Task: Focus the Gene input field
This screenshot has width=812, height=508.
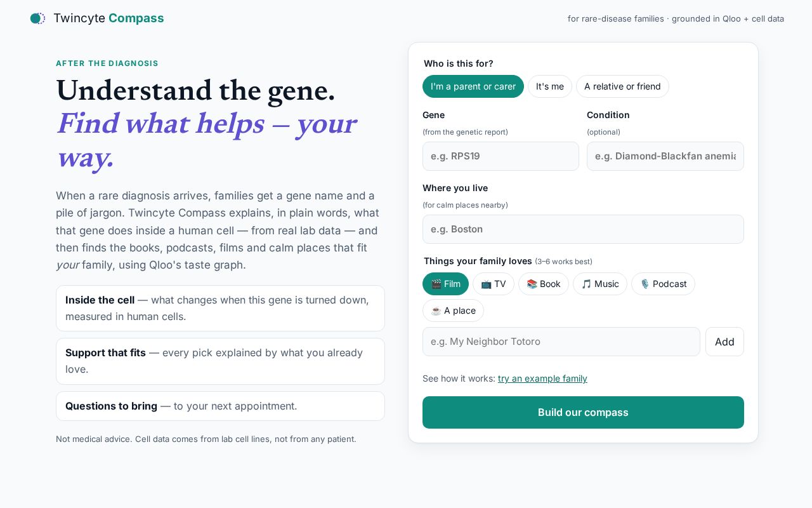Action: click(x=501, y=156)
